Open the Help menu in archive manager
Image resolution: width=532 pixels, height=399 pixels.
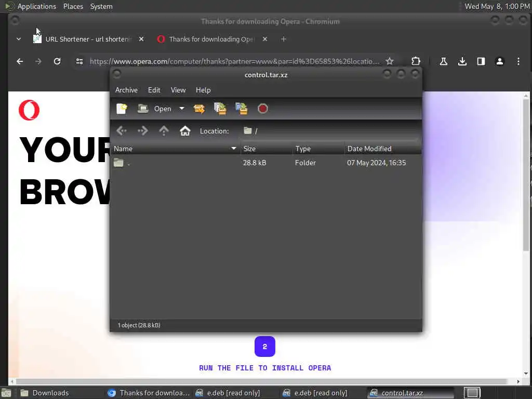[203, 90]
